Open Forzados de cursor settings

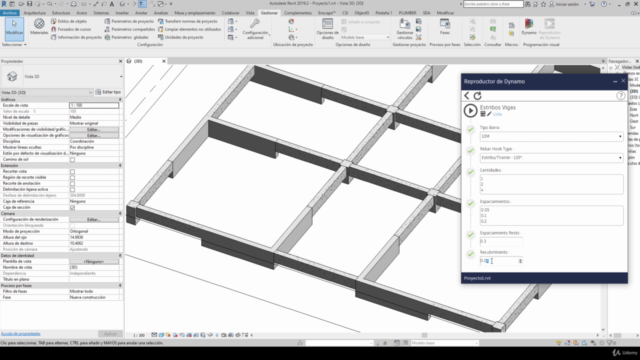71,29
